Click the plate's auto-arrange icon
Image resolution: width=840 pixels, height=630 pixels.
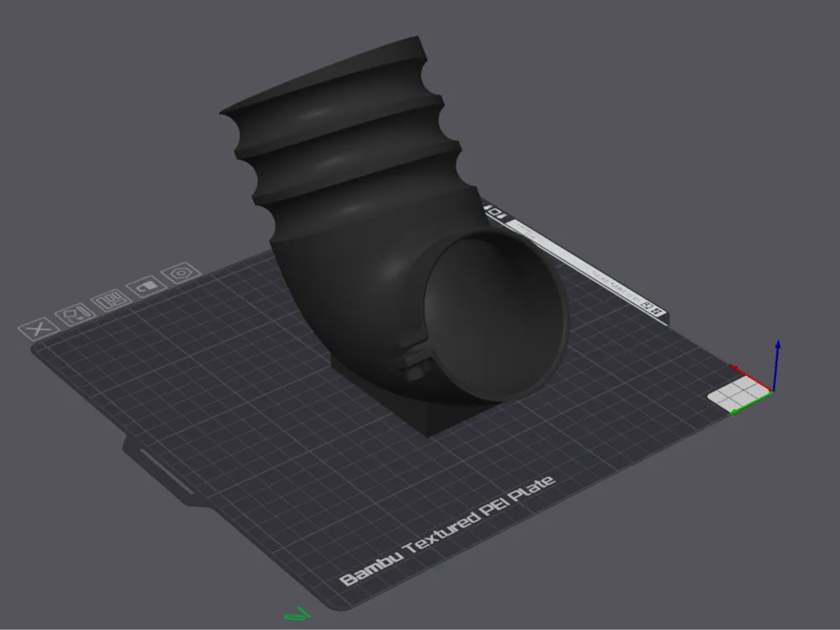click(112, 301)
